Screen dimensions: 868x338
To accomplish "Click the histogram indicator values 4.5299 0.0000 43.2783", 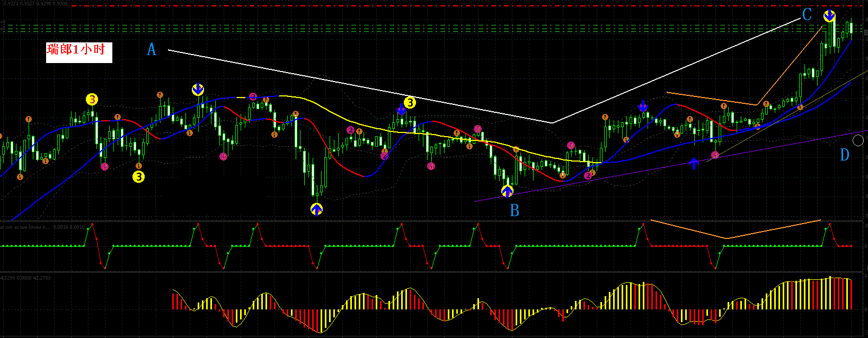I will (x=26, y=278).
